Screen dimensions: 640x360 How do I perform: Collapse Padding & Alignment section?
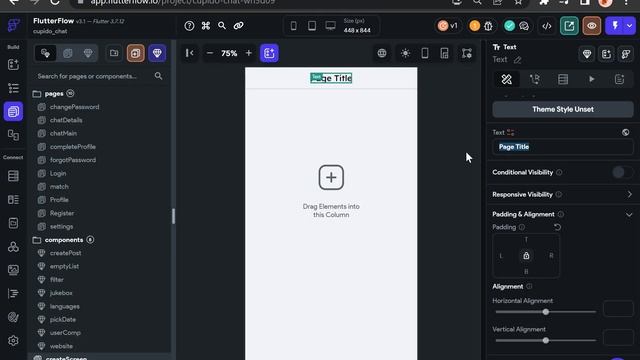[x=629, y=214]
